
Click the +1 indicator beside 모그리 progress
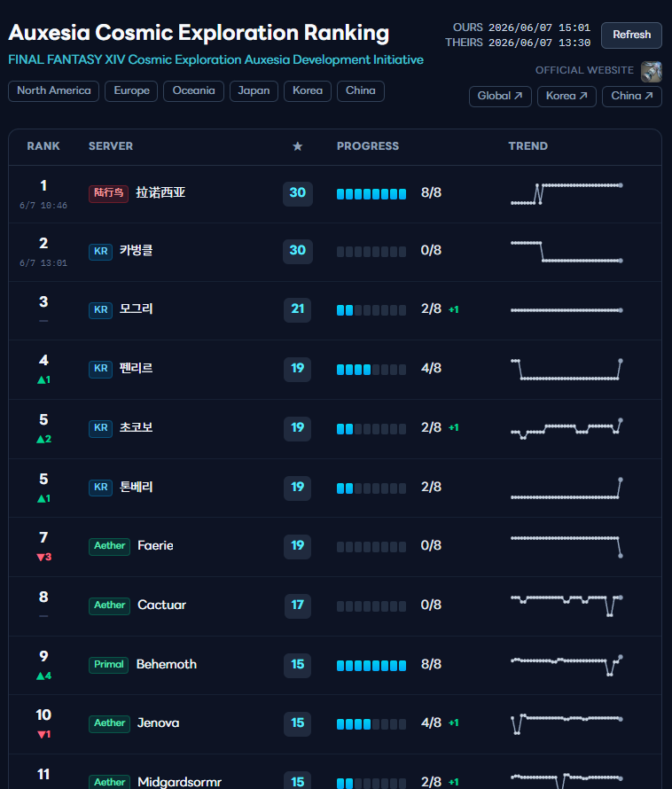point(454,310)
